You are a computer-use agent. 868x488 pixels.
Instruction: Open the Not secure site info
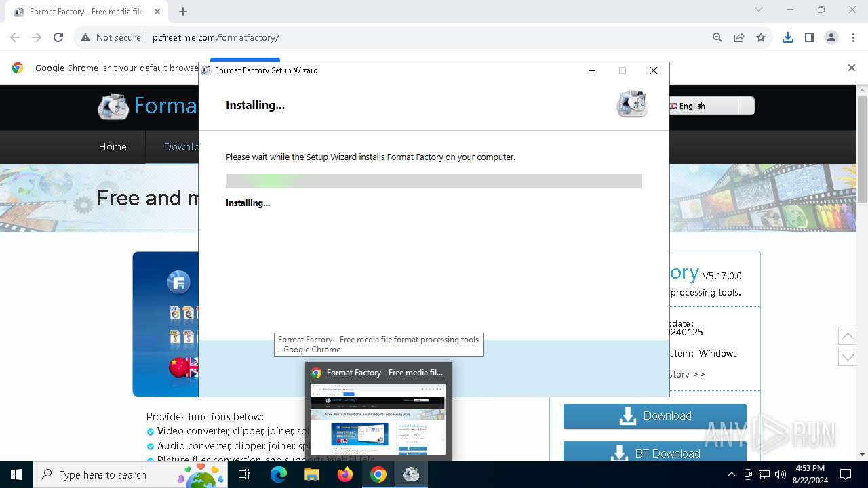[x=111, y=37]
